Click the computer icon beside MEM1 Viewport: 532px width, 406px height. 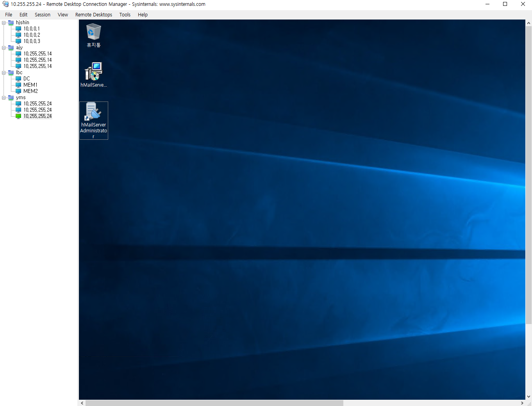point(18,85)
